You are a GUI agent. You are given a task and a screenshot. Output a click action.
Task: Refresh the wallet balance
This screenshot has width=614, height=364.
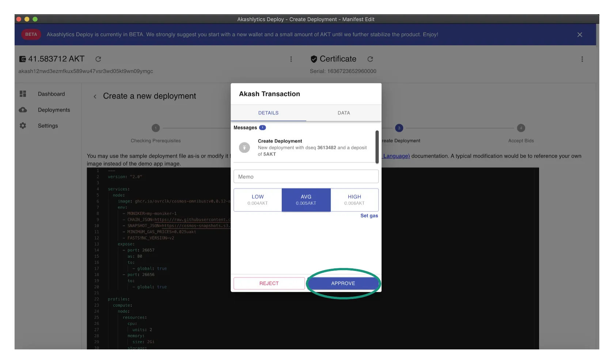click(x=98, y=59)
